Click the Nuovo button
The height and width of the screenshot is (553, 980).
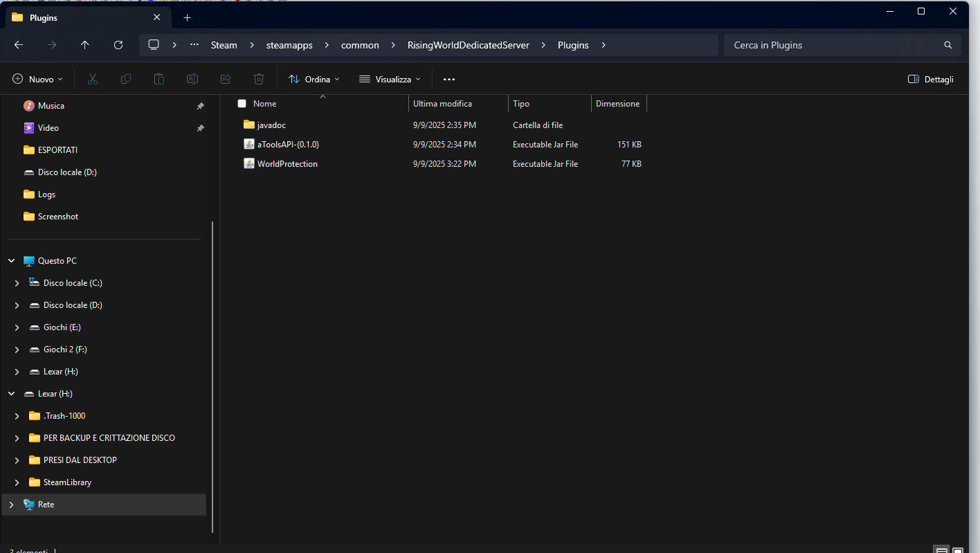pyautogui.click(x=38, y=80)
